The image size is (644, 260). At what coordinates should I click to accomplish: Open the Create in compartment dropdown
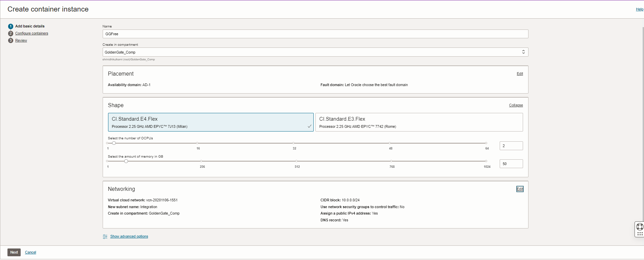point(315,52)
